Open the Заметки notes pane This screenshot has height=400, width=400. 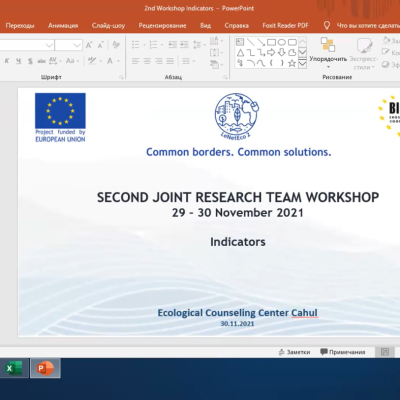click(294, 352)
